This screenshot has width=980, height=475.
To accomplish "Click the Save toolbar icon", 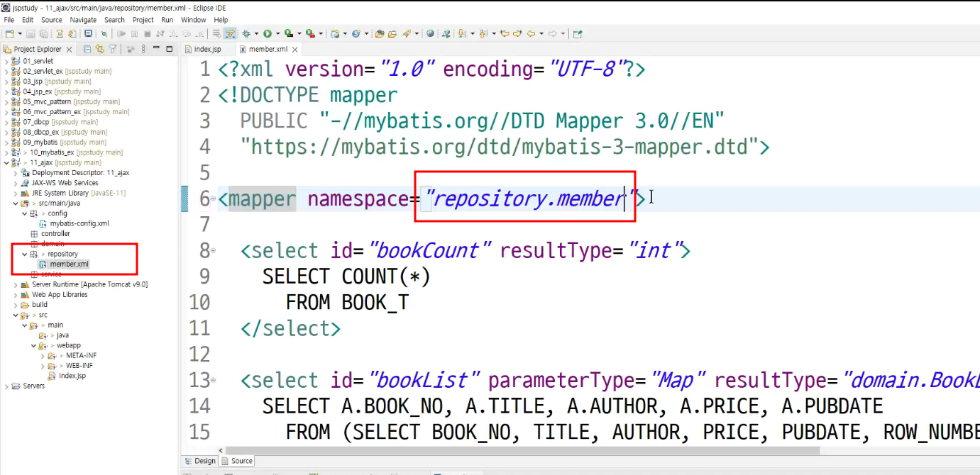I will 31,33.
